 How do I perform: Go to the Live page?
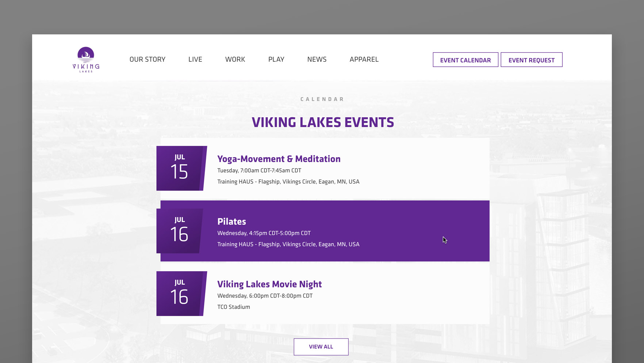pyautogui.click(x=195, y=59)
